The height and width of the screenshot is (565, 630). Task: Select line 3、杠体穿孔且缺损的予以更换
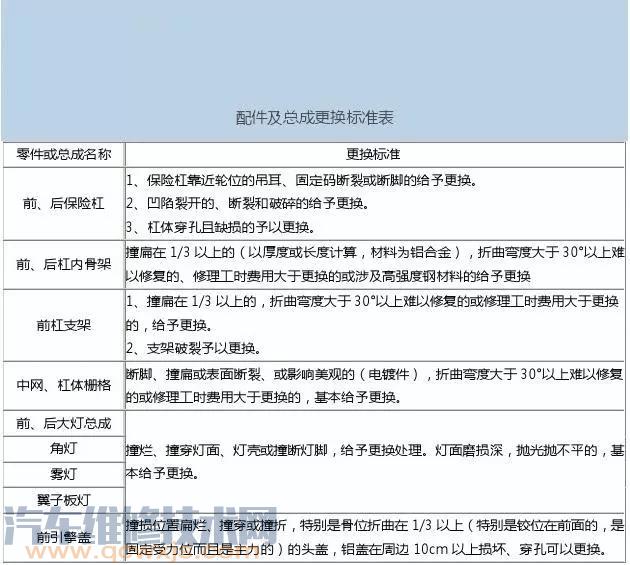(x=221, y=227)
